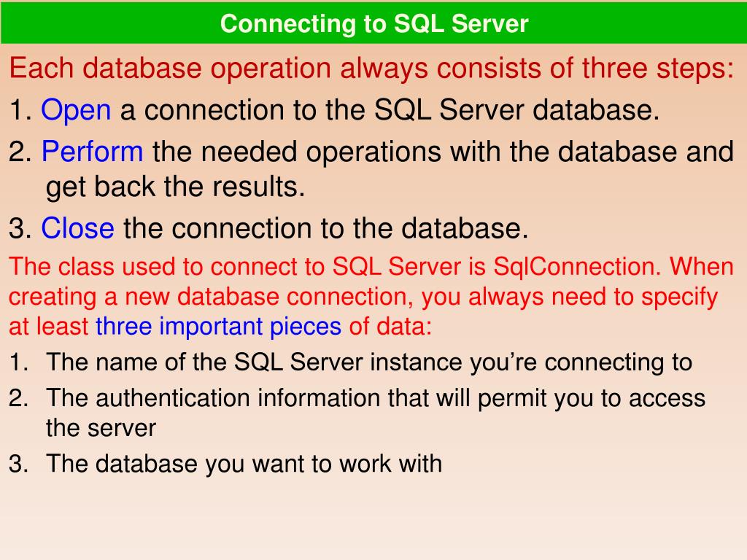Click 'the connection to the database' text
The width and height of the screenshot is (747, 560).
point(326,228)
